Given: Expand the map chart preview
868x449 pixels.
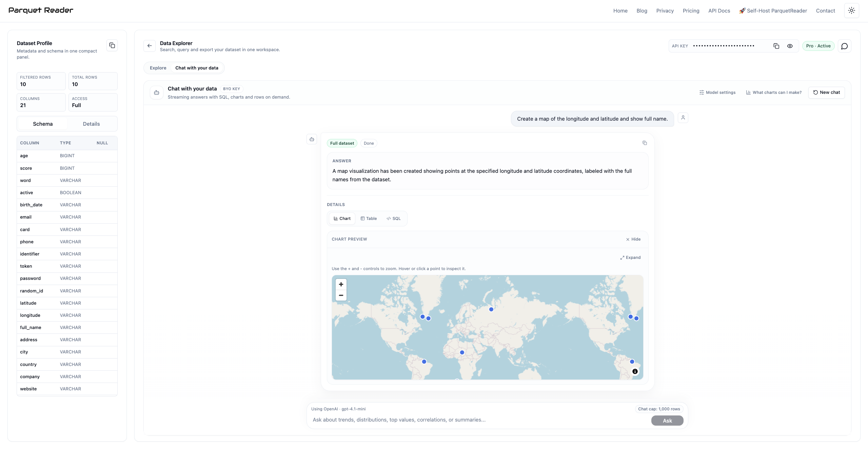Looking at the screenshot, I should click(x=630, y=258).
